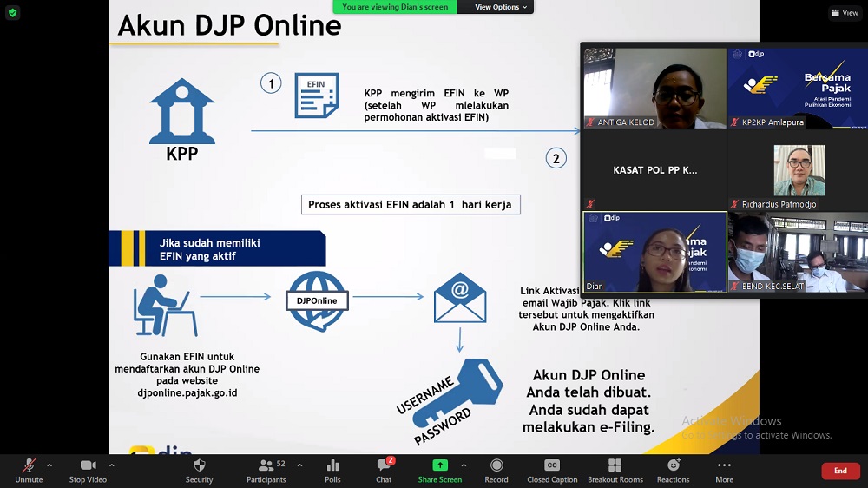Viewport: 868px width, 488px height.
Task: Expand audio options arrow next to Unmute
Action: (49, 465)
